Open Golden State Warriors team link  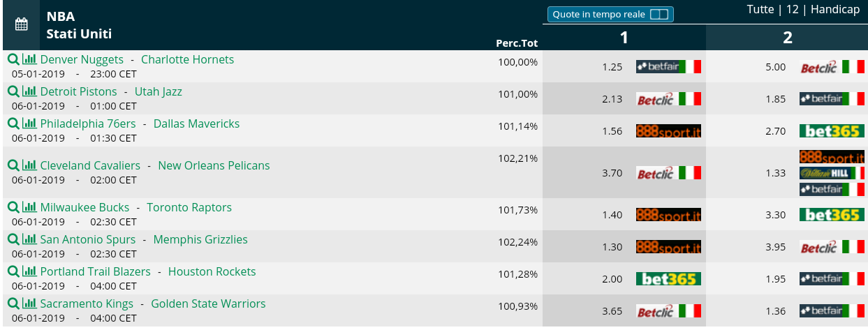pyautogui.click(x=208, y=303)
